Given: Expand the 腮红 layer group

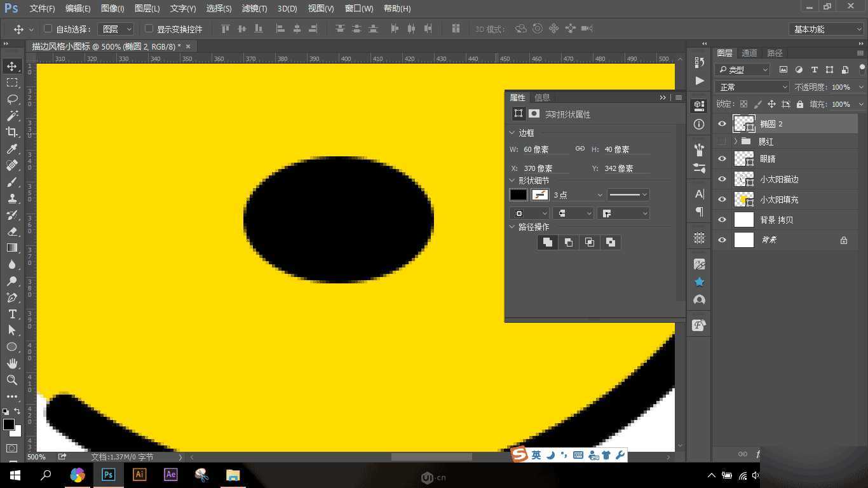Looking at the screenshot, I should point(736,141).
